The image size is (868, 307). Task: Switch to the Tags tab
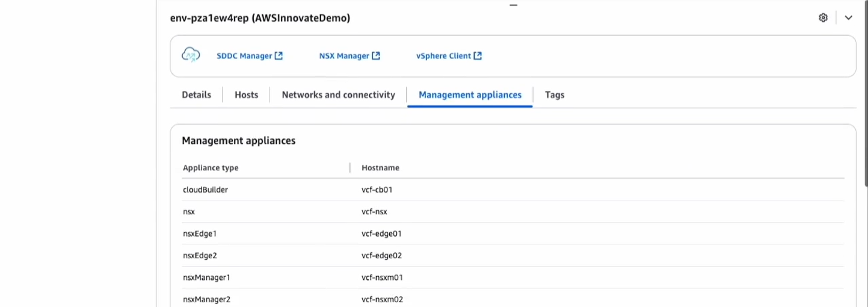click(555, 95)
